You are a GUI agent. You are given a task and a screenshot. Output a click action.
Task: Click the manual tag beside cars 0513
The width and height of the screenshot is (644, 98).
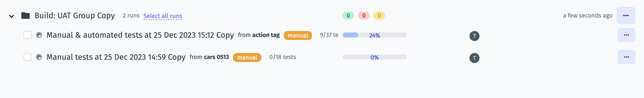click(247, 57)
